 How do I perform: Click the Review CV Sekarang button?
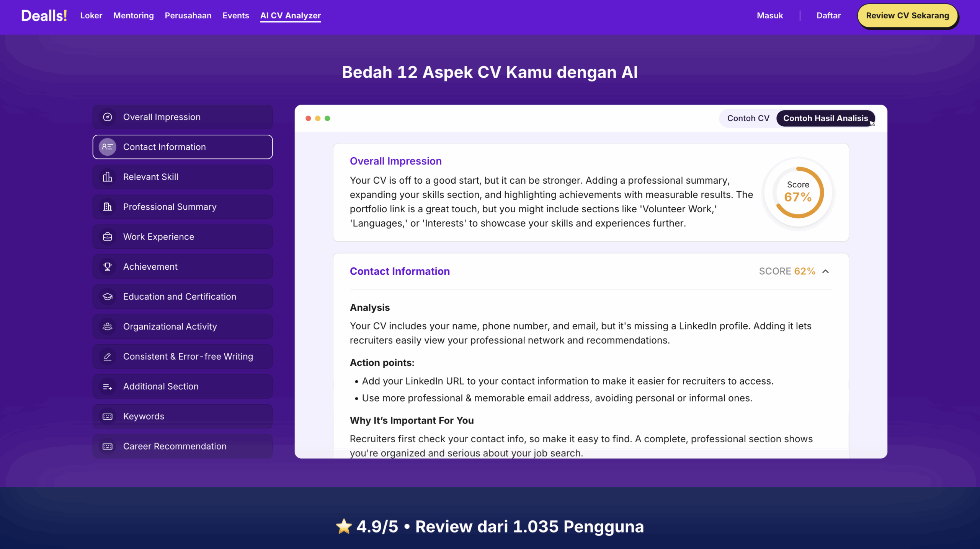[908, 16]
